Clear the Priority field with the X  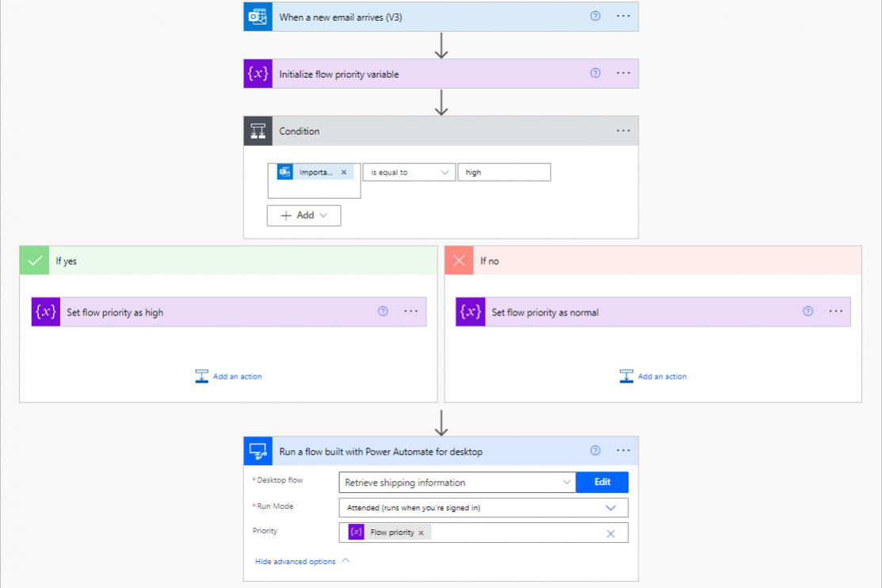pos(610,533)
